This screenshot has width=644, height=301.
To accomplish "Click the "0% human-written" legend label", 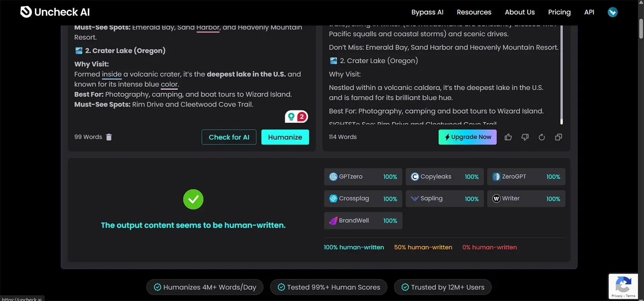I will (489, 247).
